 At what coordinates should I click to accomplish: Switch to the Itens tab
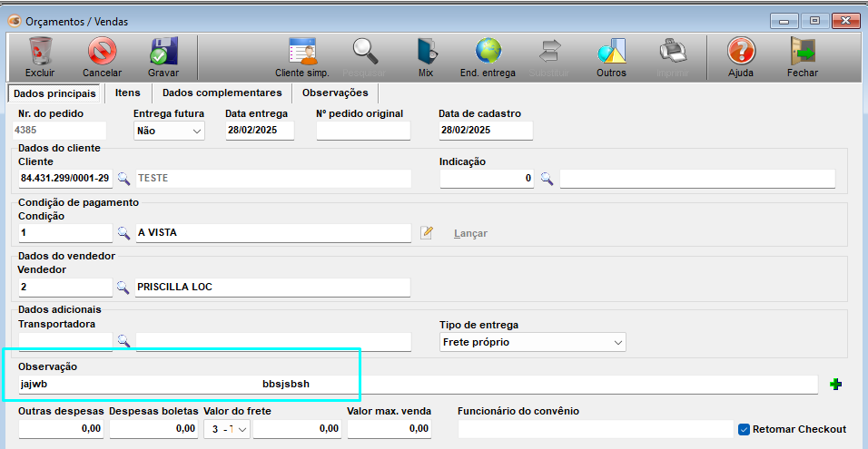(128, 93)
